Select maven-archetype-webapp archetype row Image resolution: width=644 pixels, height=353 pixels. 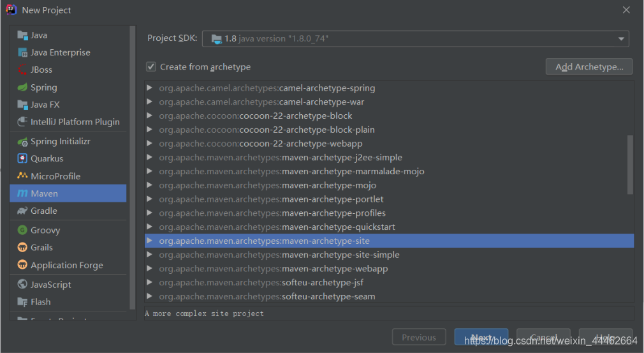(x=389, y=268)
